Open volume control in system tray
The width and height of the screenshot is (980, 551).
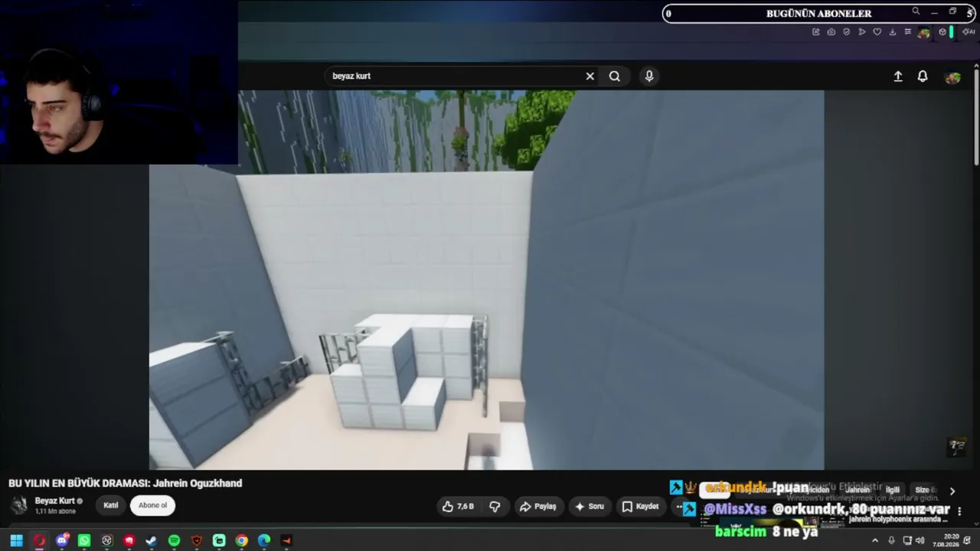click(920, 540)
